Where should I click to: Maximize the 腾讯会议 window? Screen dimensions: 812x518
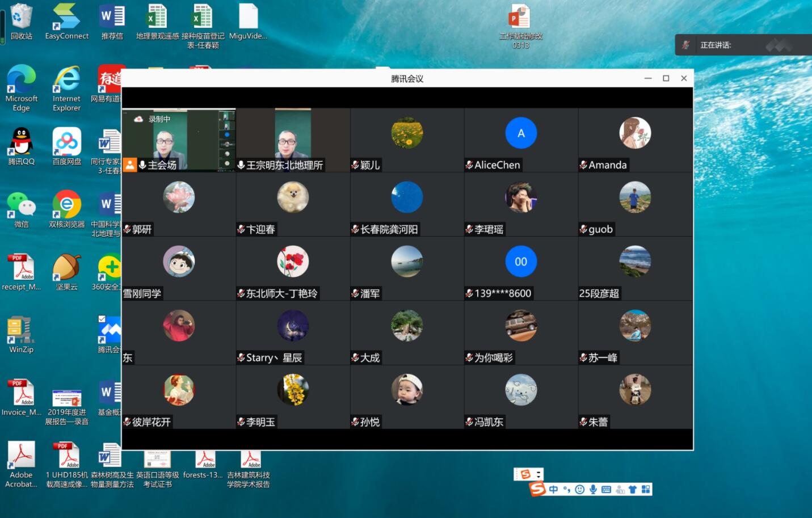(x=666, y=78)
